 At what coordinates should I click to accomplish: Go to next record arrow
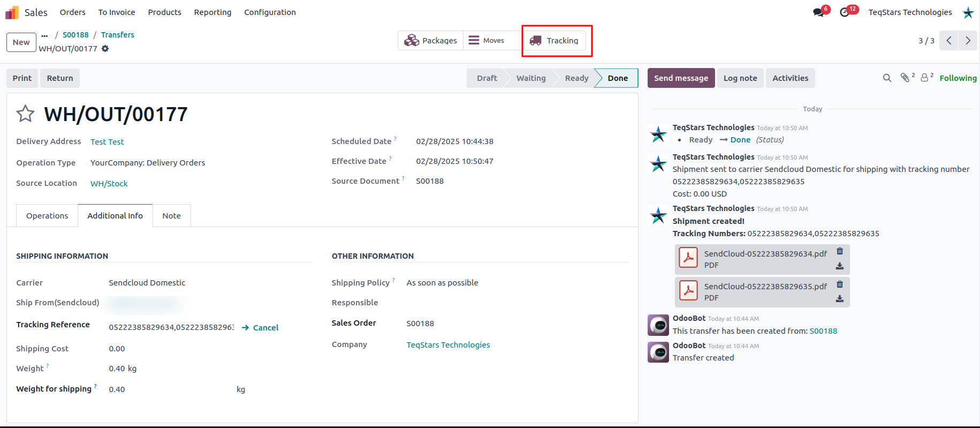click(x=968, y=41)
